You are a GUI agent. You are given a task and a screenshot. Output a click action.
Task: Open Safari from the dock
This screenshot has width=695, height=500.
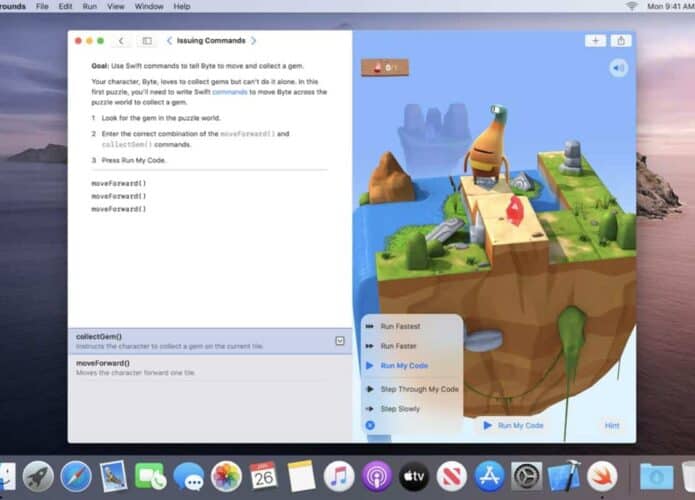coord(76,477)
